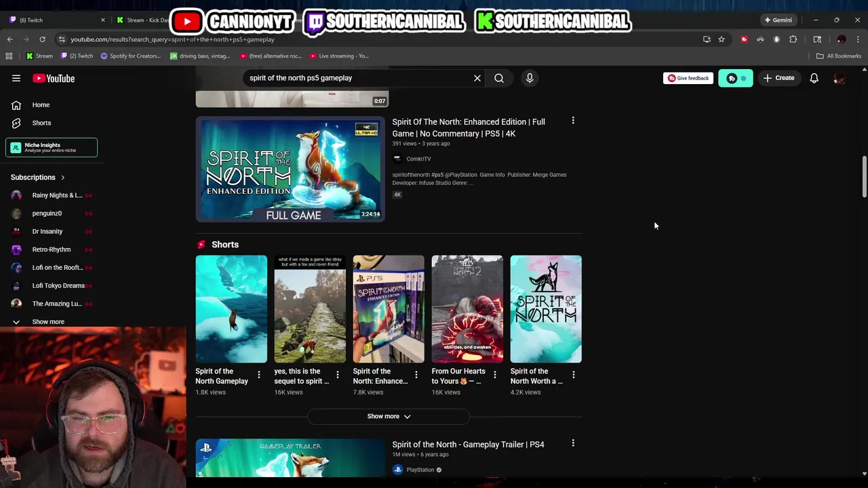Viewport: 868px width, 488px height.
Task: Open the more-options menu for Enhanced Edition video
Action: coord(573,121)
